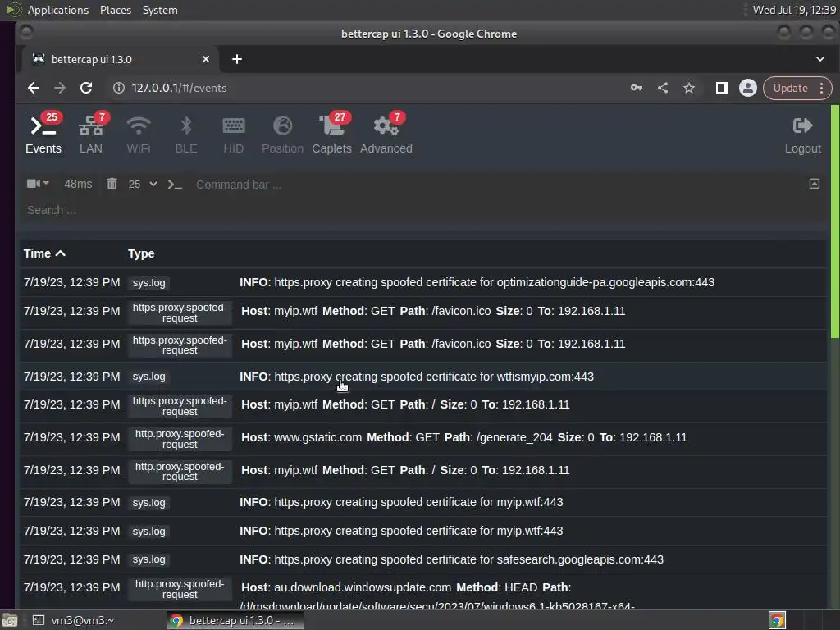Open the Places menu
The image size is (840, 630).
pyautogui.click(x=116, y=10)
